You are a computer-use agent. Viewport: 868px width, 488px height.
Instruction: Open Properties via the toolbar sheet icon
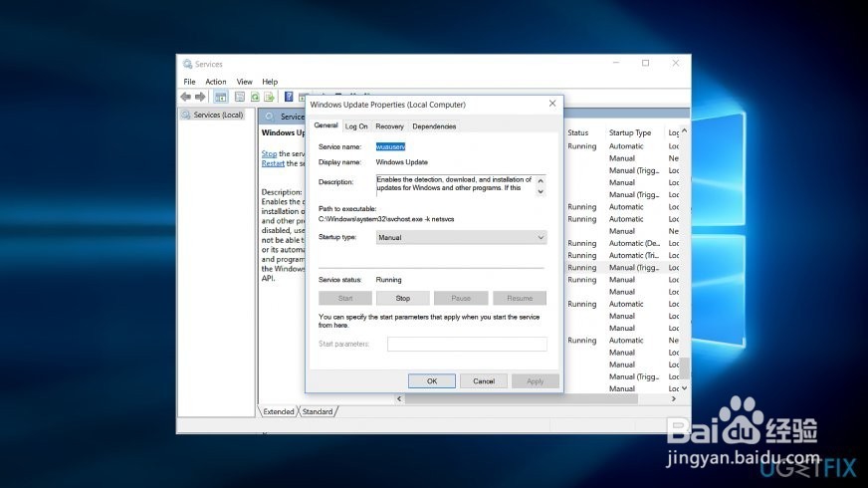240,97
